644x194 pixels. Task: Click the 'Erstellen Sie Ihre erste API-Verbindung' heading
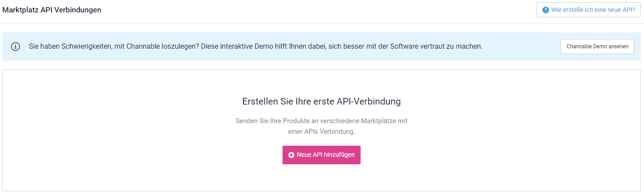click(322, 101)
